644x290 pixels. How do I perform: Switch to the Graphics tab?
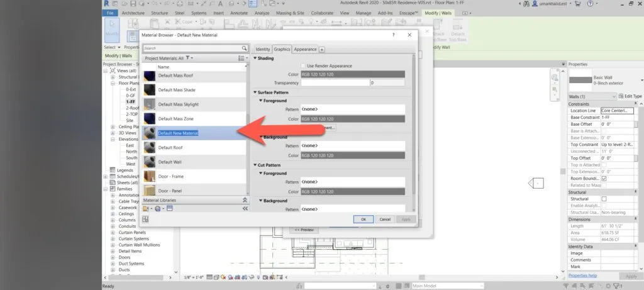point(282,49)
